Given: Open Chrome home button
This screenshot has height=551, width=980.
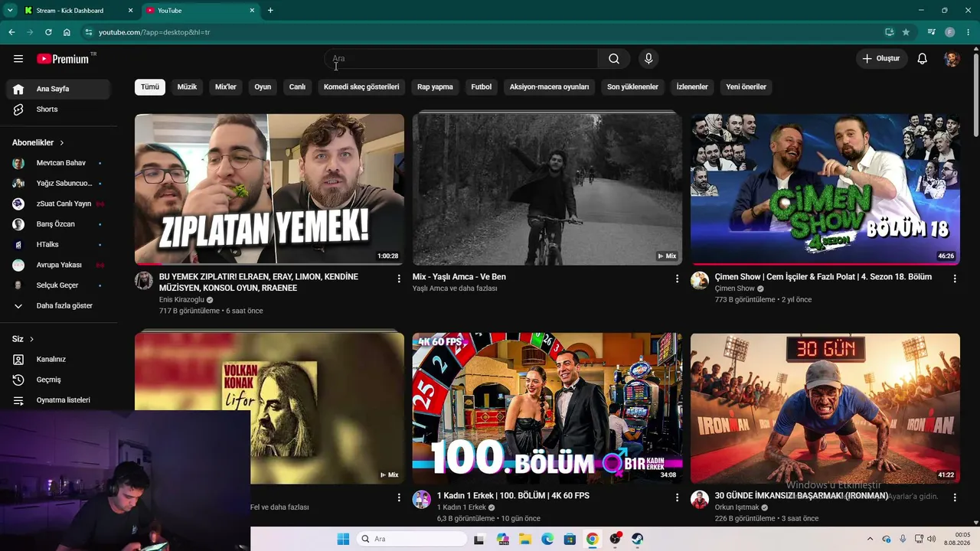Looking at the screenshot, I should coord(67,32).
